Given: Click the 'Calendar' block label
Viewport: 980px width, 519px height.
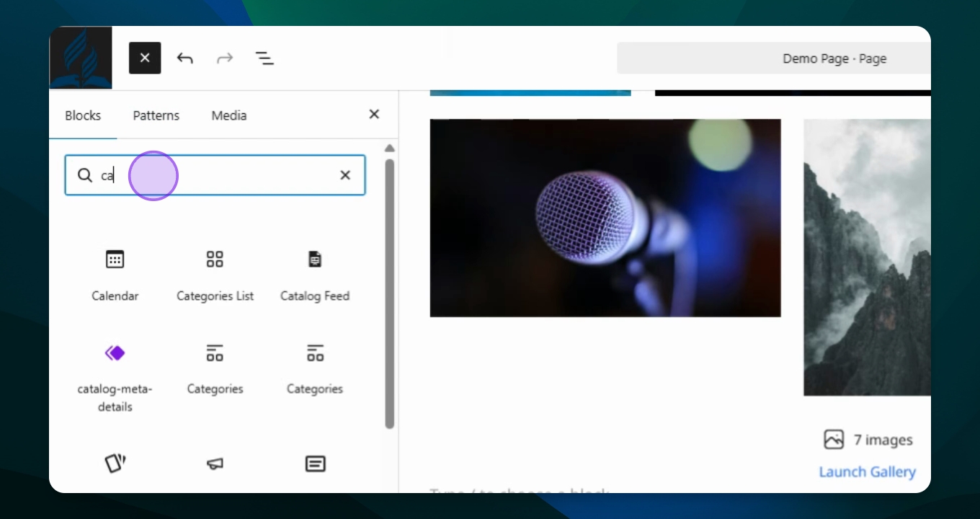Looking at the screenshot, I should 115,296.
